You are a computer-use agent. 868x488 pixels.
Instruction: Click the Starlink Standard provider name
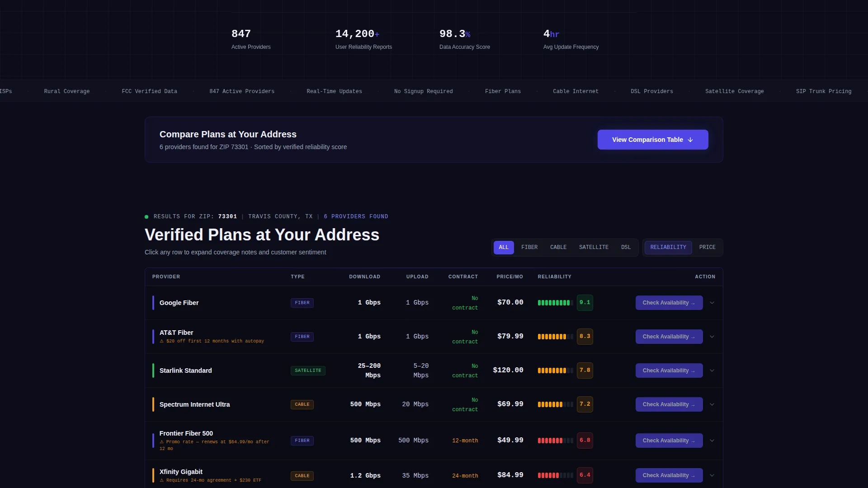[185, 371]
